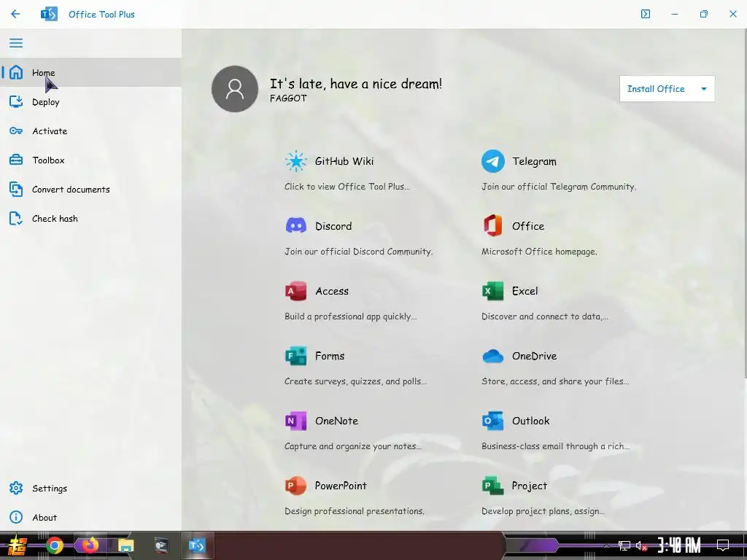Click the Check hash file icon
747x560 pixels.
tap(16, 219)
